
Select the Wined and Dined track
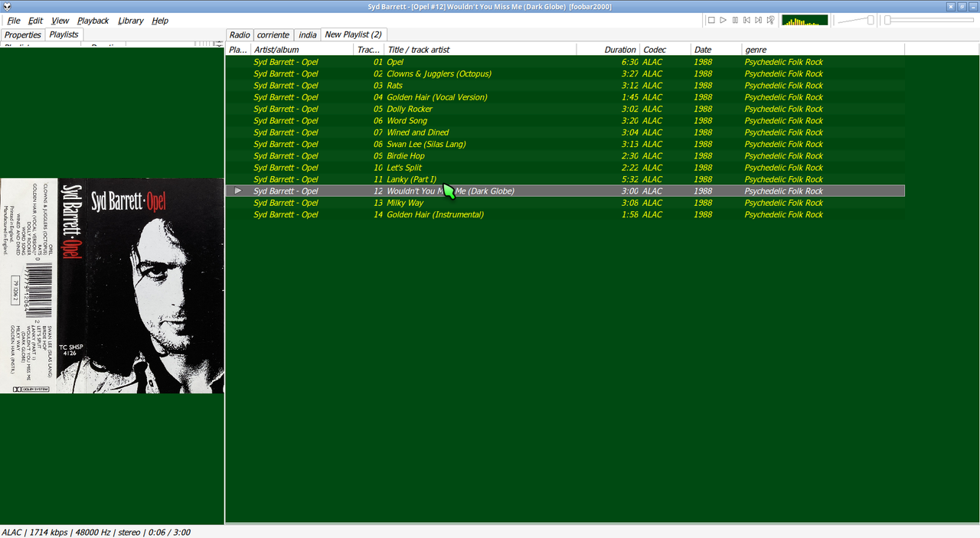(x=565, y=132)
